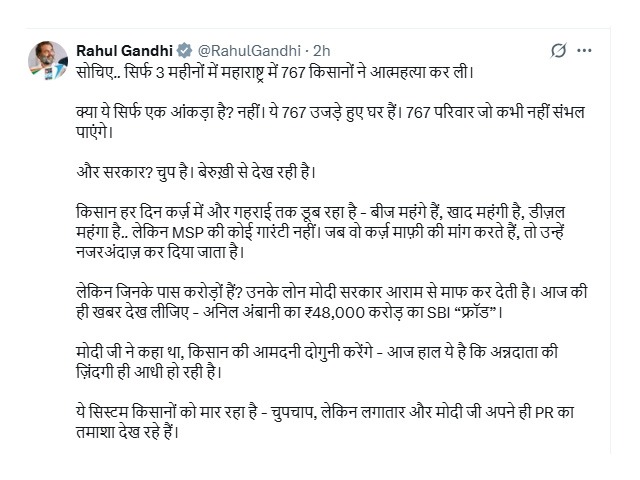
Task: Click the final line तमाशा देख रहे हैं
Action: point(128,432)
